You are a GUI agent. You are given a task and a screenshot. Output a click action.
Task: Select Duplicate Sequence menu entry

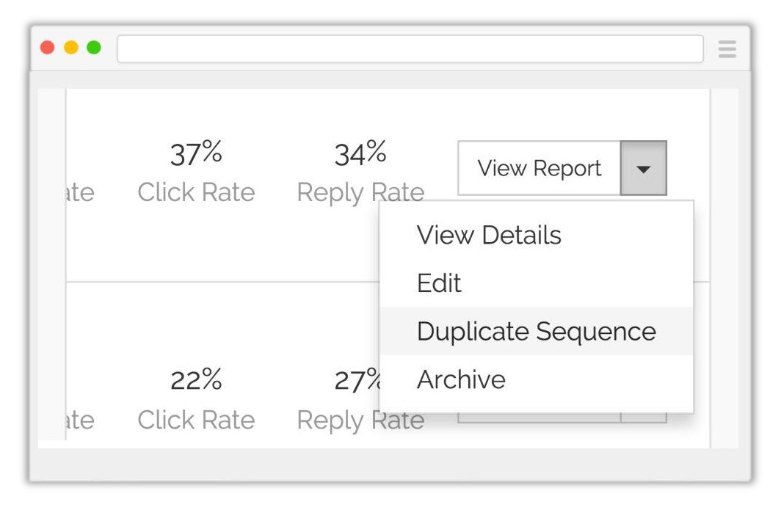click(x=537, y=331)
